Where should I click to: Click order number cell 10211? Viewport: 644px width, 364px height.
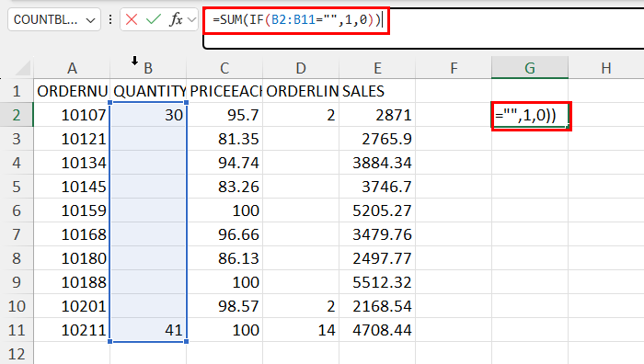tap(72, 329)
